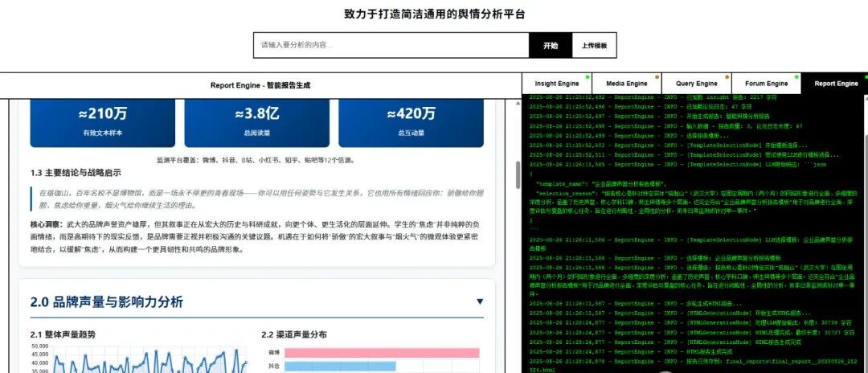
Task: Click the 2.1 整体声量趋势 heading
Action: tap(63, 334)
